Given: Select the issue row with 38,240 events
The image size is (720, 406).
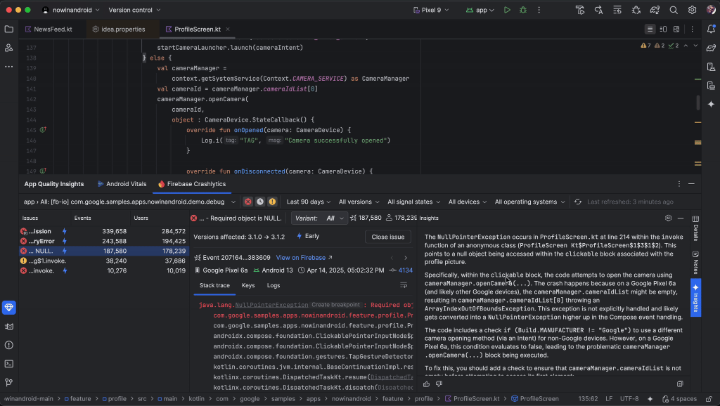Looking at the screenshot, I should [x=104, y=261].
